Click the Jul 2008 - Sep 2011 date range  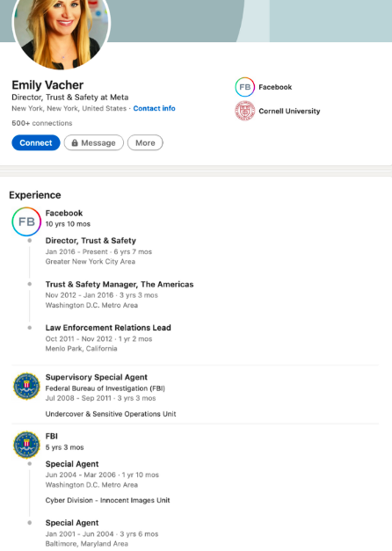click(77, 398)
